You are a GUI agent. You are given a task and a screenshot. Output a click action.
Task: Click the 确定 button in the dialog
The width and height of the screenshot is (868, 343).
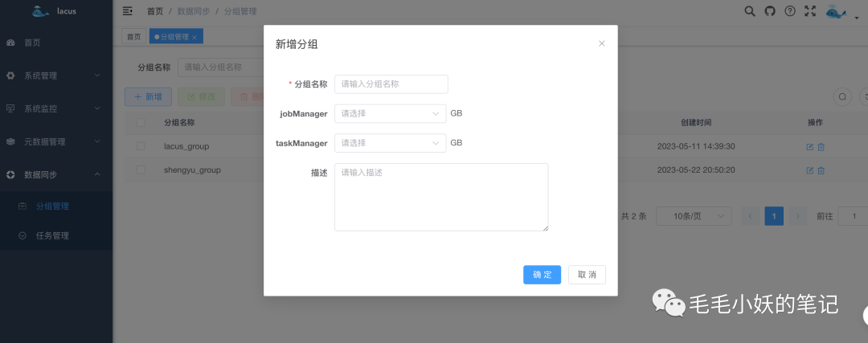[542, 275]
